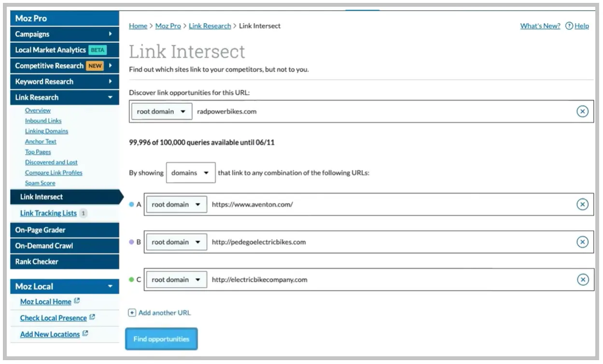Click external link icon beside Check Local Presence
Image resolution: width=603 pixels, height=364 pixels.
pos(92,318)
